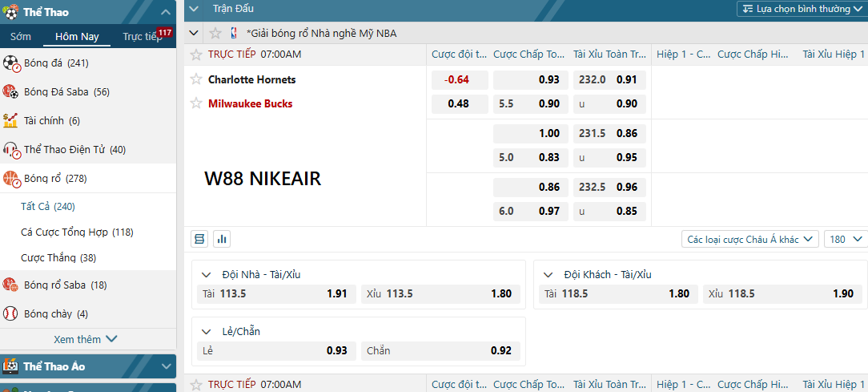Click the Bóng chày baseball icon

tap(11, 313)
